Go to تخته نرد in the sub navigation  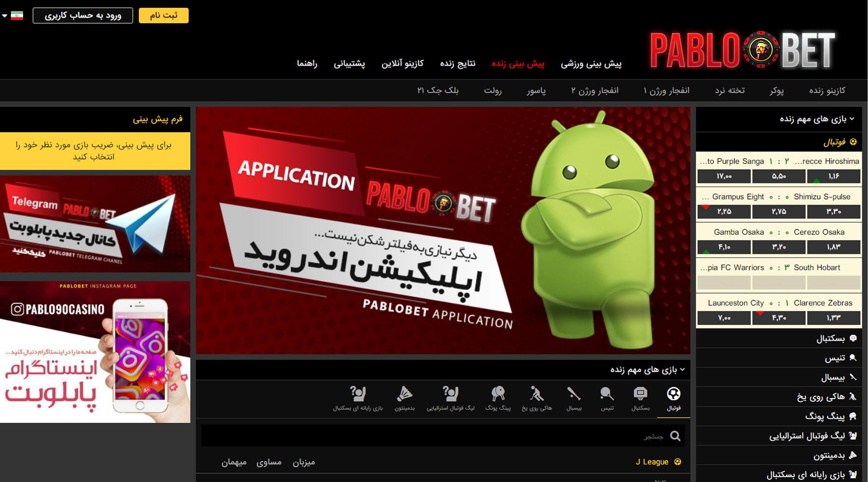click(x=730, y=91)
